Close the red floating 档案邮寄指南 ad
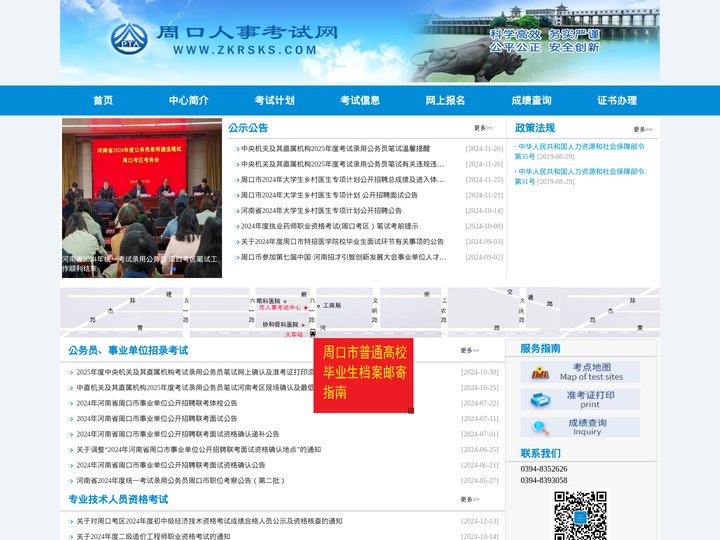 click(x=411, y=410)
